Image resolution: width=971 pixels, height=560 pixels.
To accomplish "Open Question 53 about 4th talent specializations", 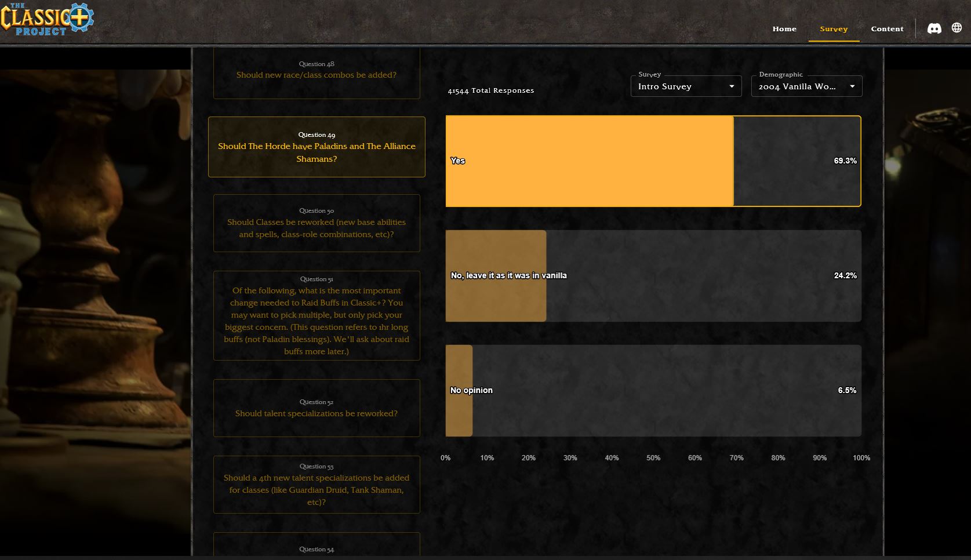I will [x=317, y=485].
